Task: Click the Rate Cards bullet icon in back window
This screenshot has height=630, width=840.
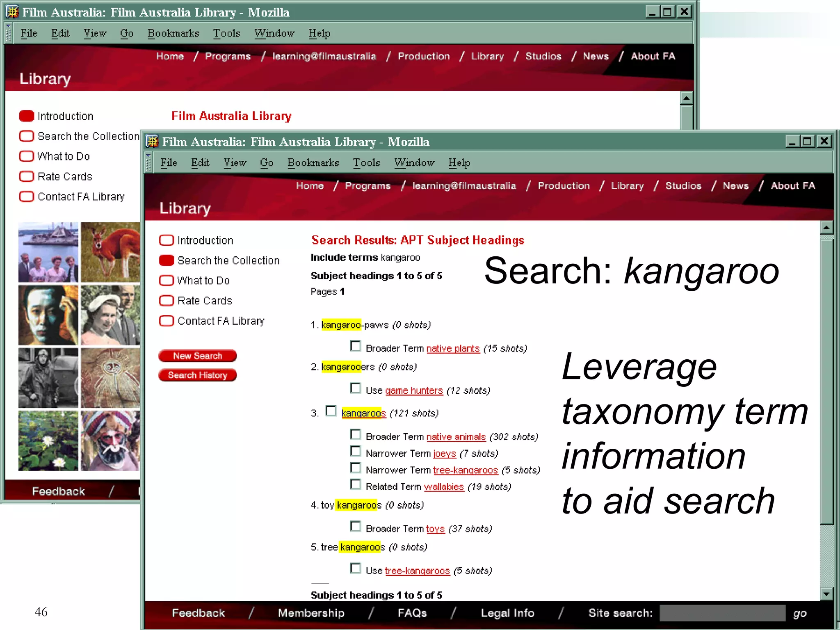Action: pos(27,176)
